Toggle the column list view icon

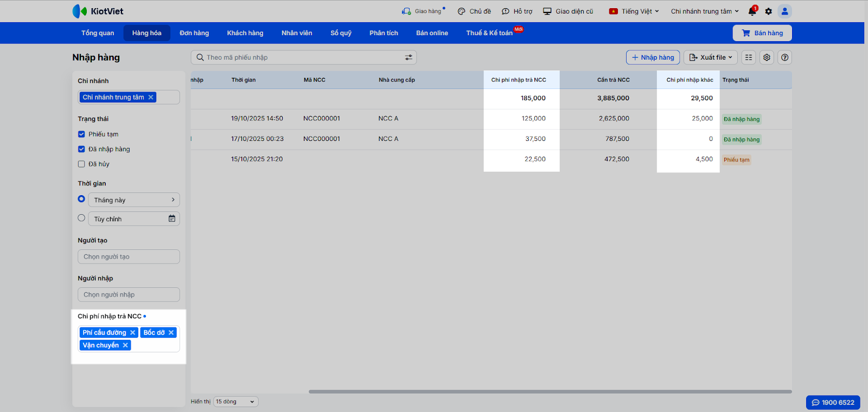tap(749, 57)
